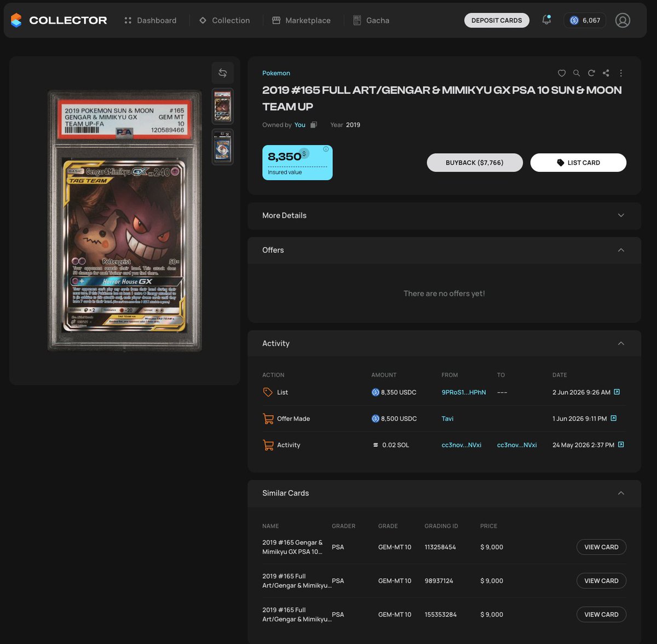Screen dimensions: 657x644
Task: Open the Tavi user link
Action: pyautogui.click(x=447, y=418)
